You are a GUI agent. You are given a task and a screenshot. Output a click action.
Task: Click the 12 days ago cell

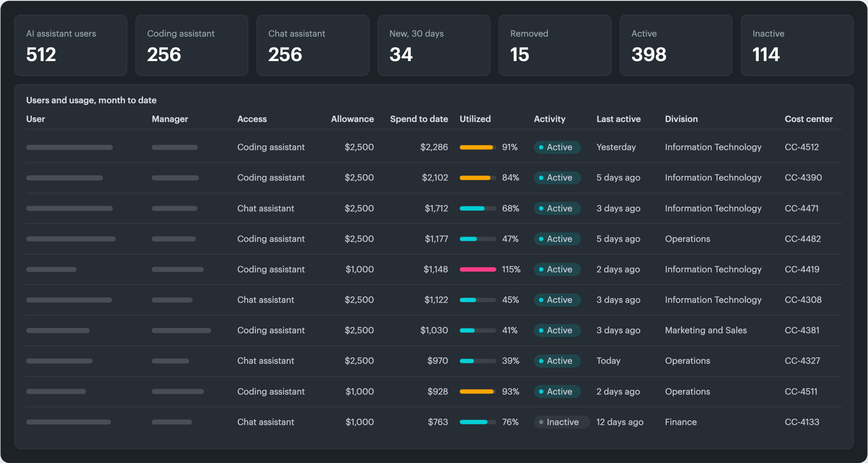pos(620,422)
